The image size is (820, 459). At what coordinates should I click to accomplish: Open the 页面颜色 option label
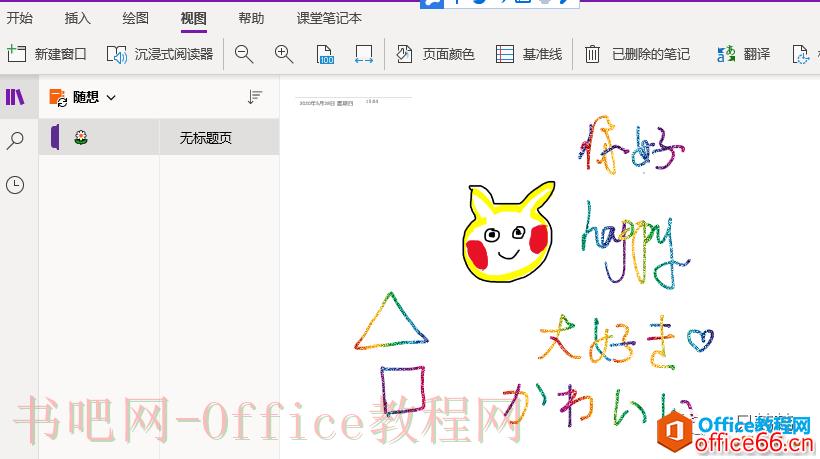point(448,54)
